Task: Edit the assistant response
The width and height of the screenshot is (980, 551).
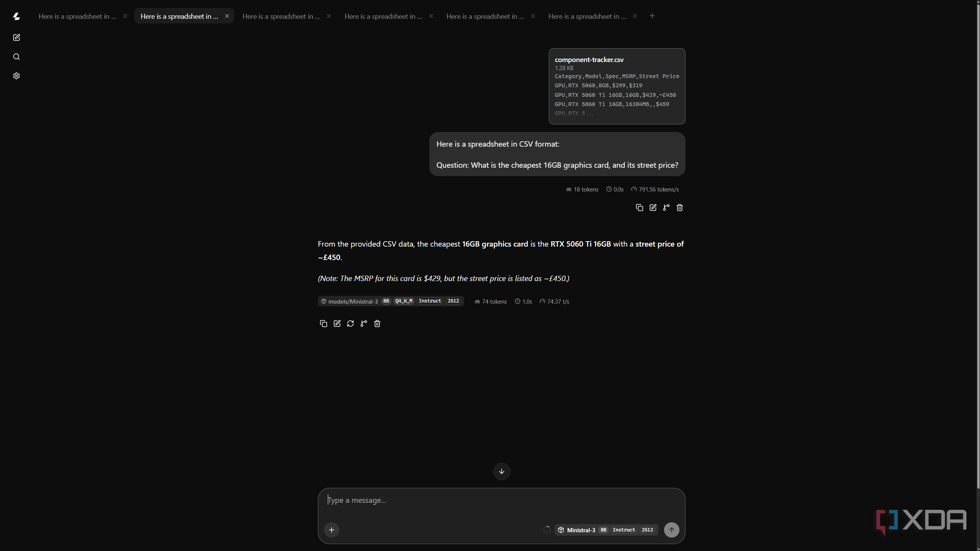Action: tap(337, 324)
